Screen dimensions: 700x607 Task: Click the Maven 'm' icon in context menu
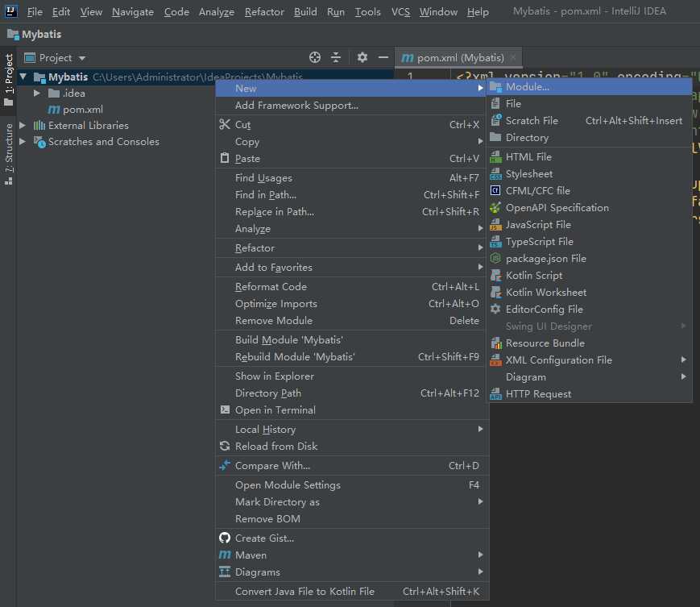point(225,555)
